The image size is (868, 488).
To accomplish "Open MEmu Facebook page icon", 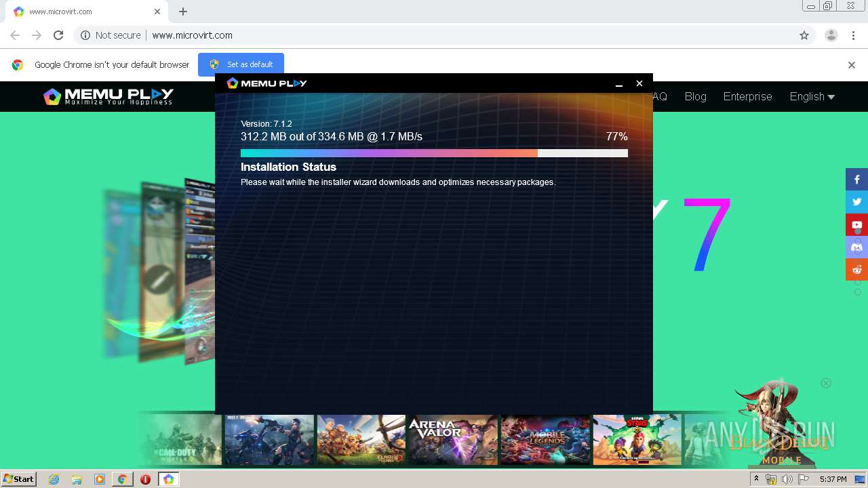I will point(856,180).
